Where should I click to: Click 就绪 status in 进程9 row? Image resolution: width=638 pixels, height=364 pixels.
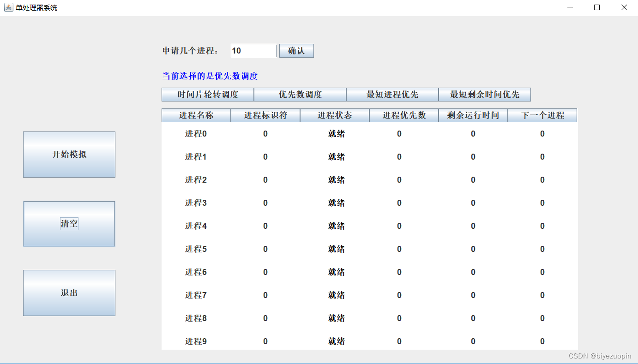point(337,341)
